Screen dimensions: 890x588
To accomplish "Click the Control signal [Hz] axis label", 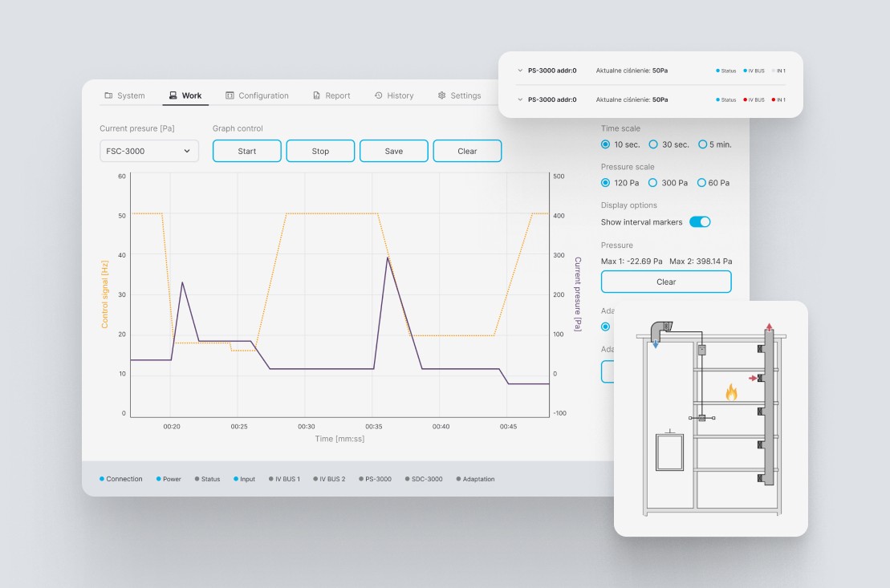I will (x=104, y=294).
